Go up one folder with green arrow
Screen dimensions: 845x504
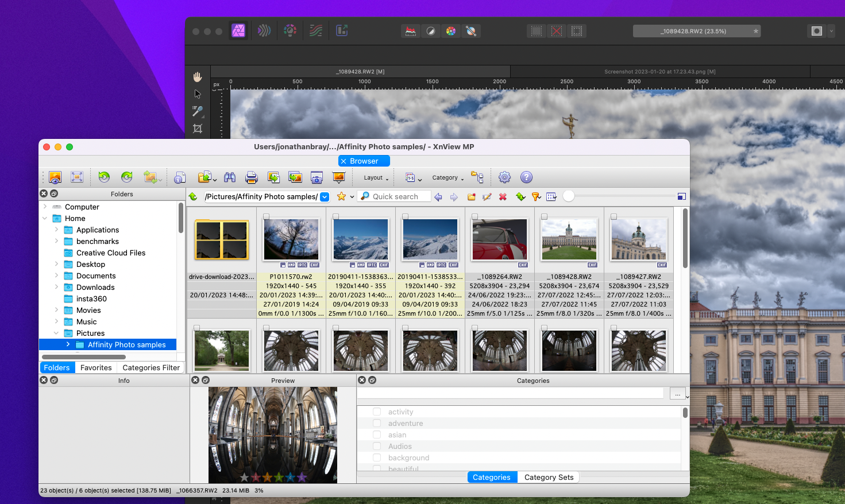pos(193,197)
